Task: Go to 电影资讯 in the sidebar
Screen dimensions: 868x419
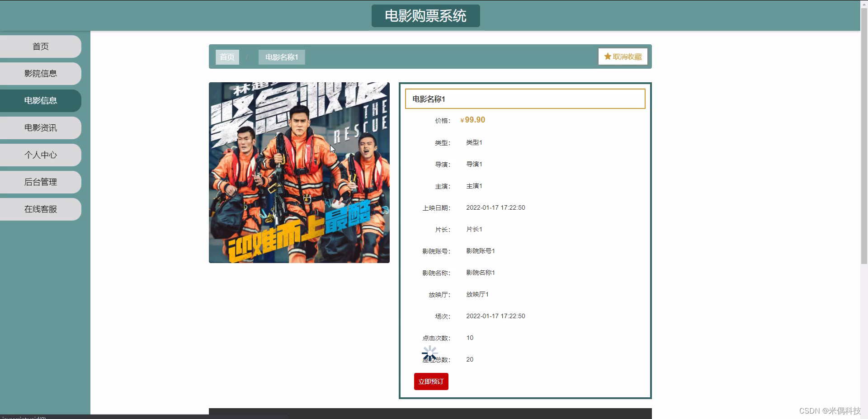Action: point(41,128)
